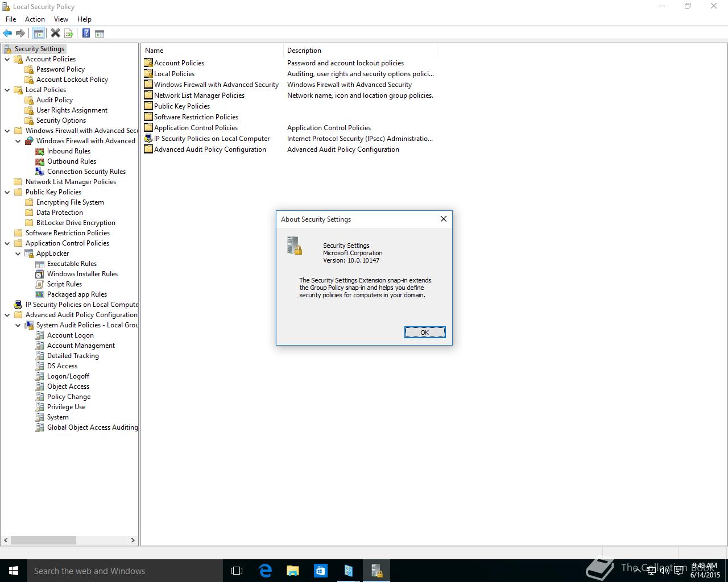728x582 pixels.
Task: Click the blue Help question mark icon
Action: pos(86,34)
